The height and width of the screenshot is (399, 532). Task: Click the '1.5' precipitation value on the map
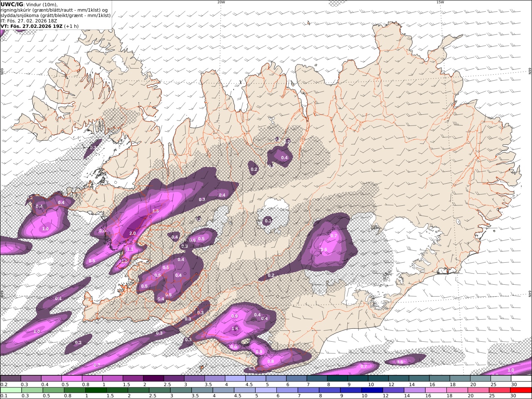(155, 211)
